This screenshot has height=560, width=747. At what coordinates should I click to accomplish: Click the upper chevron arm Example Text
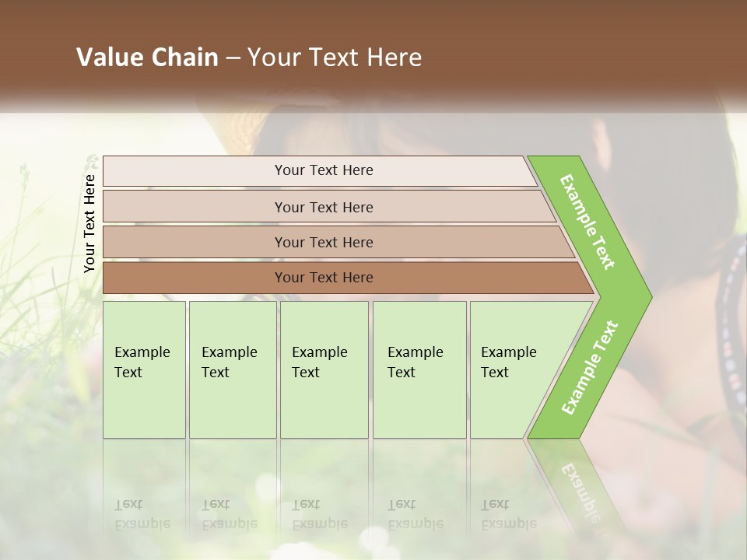(x=587, y=222)
